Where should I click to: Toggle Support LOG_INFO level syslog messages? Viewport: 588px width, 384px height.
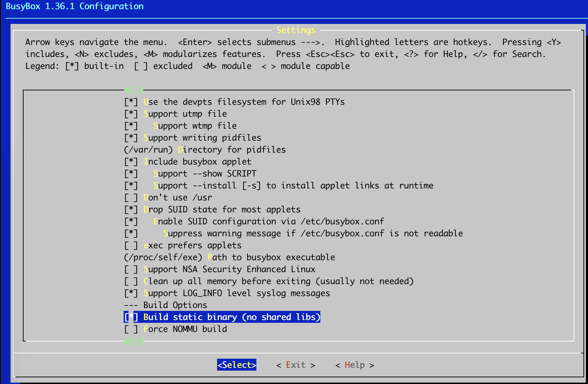[x=131, y=293]
